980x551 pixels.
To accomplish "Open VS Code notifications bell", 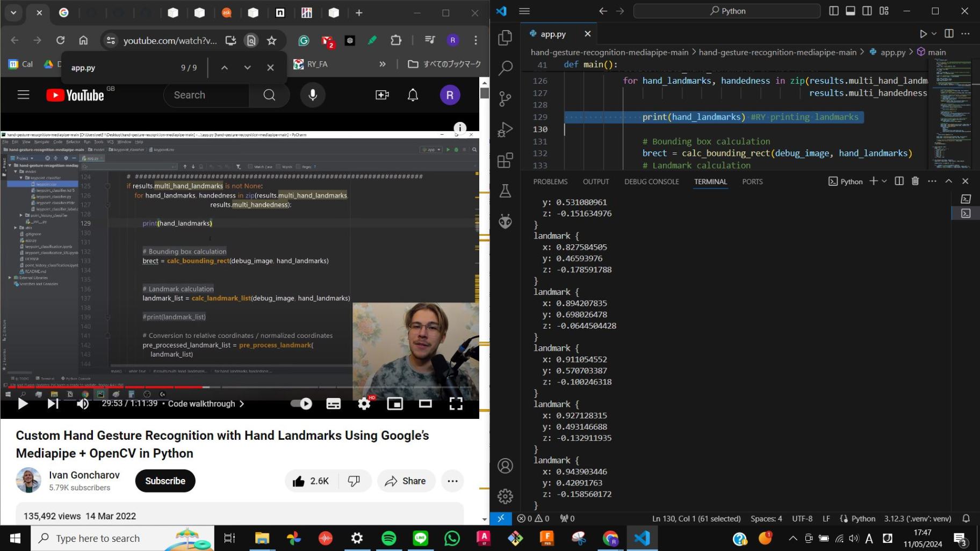I will point(966,518).
